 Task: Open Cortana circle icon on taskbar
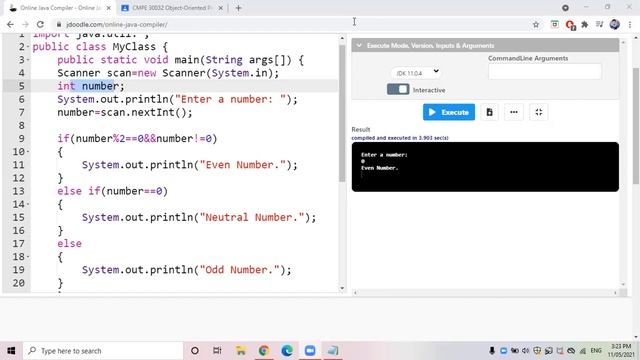[195, 351]
